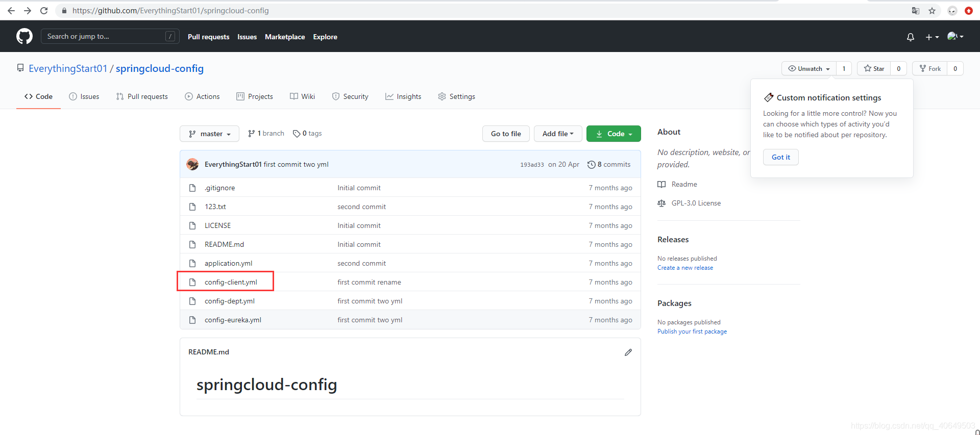This screenshot has height=435, width=980.
Task: Open the application.yml file
Action: point(228,263)
